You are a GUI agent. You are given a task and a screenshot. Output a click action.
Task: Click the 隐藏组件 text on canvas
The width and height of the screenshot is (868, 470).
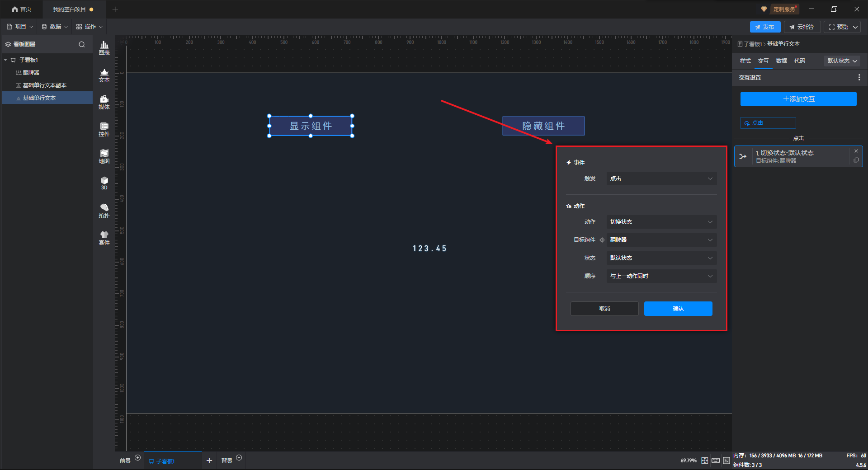[x=543, y=126]
